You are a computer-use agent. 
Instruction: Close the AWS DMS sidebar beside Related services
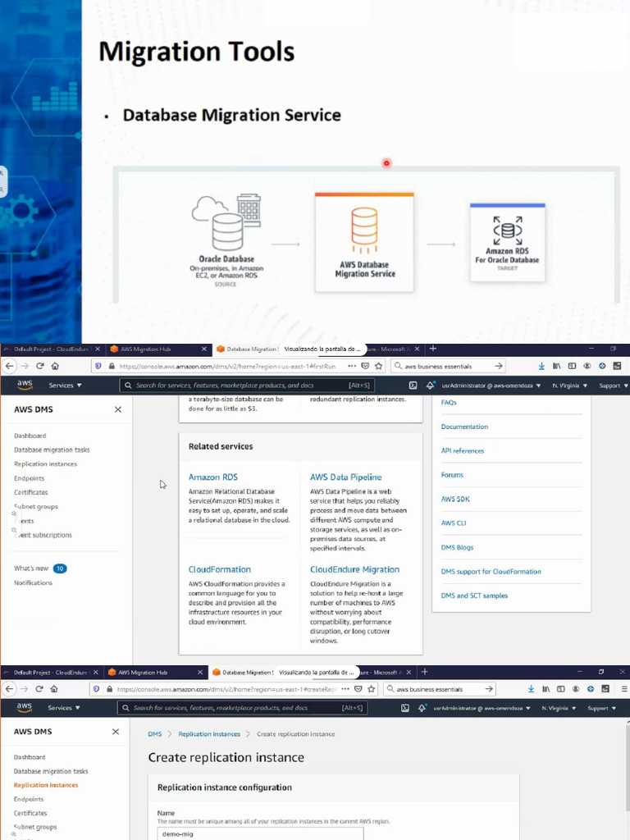pos(117,409)
